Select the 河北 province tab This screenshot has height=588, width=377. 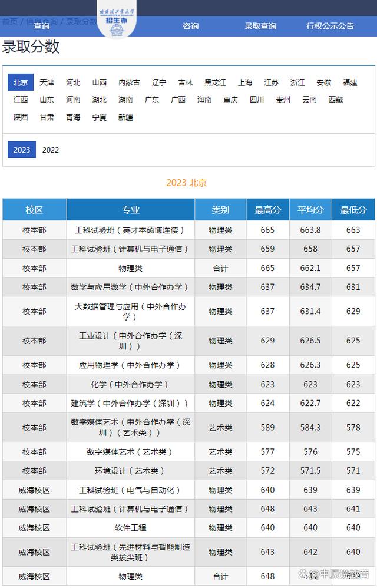tap(73, 82)
